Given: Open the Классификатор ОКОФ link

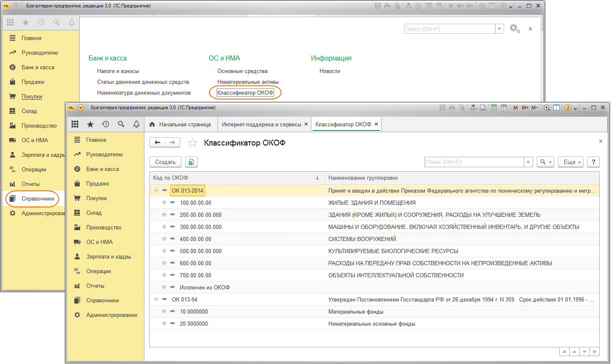Looking at the screenshot, I should pos(245,93).
